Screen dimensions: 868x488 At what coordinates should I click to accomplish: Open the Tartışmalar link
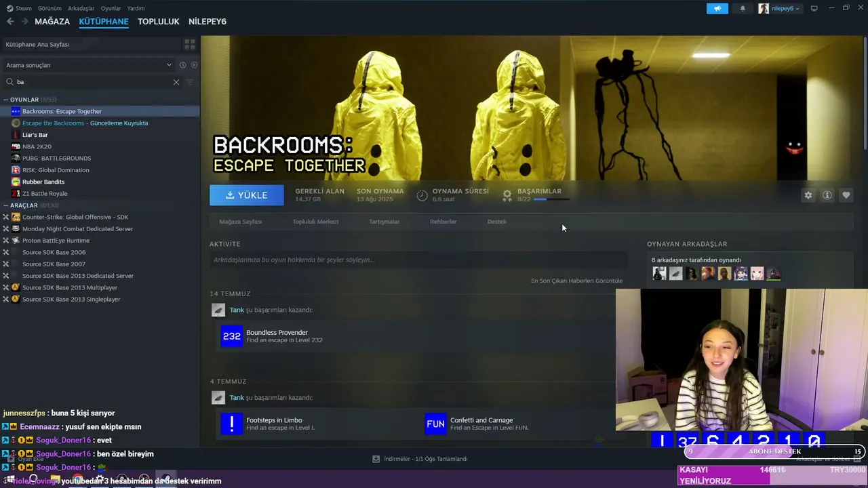pyautogui.click(x=384, y=222)
